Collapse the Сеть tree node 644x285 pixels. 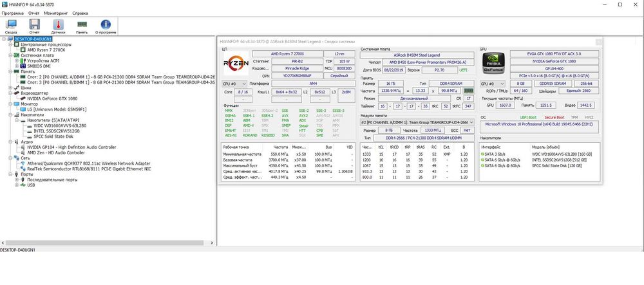coord(11,158)
